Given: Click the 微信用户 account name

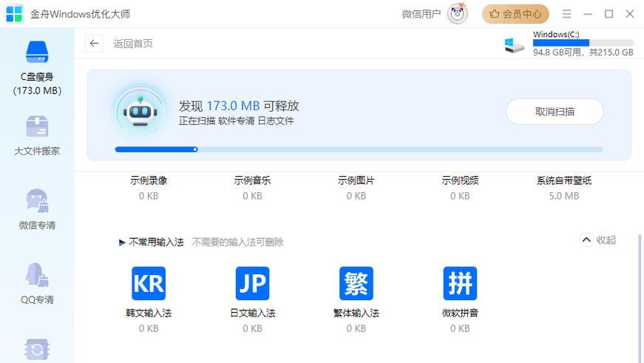Looking at the screenshot, I should pyautogui.click(x=421, y=14).
